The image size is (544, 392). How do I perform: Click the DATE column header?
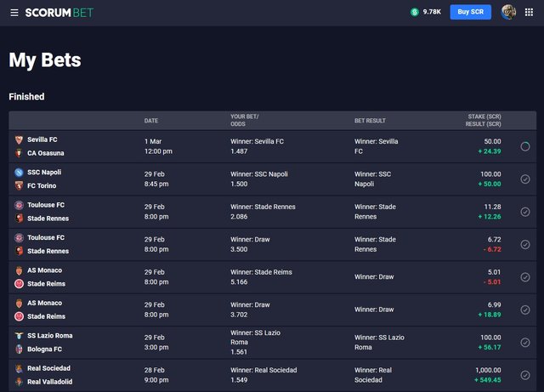151,121
